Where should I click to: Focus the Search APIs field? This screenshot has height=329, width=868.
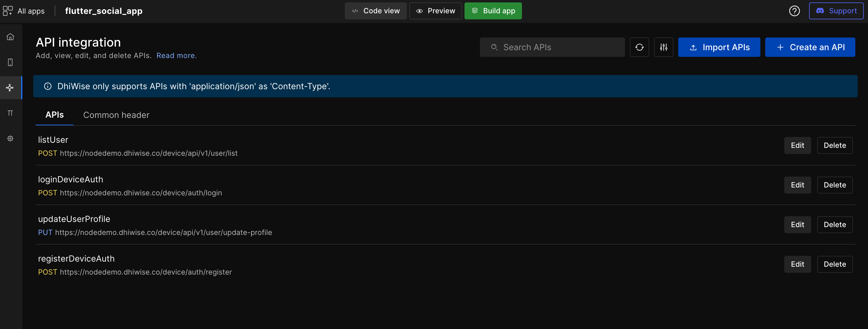pos(552,47)
